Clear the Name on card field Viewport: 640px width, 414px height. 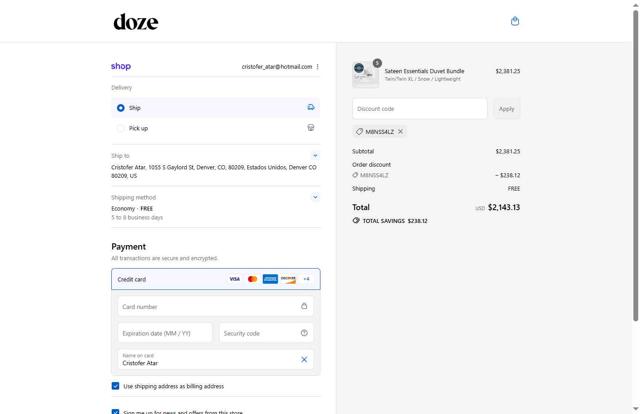point(304,360)
